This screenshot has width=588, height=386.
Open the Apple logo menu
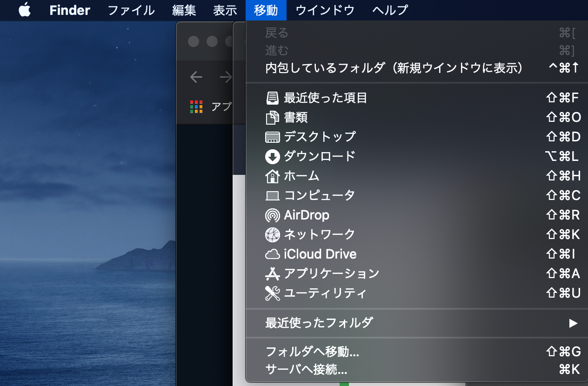click(25, 10)
